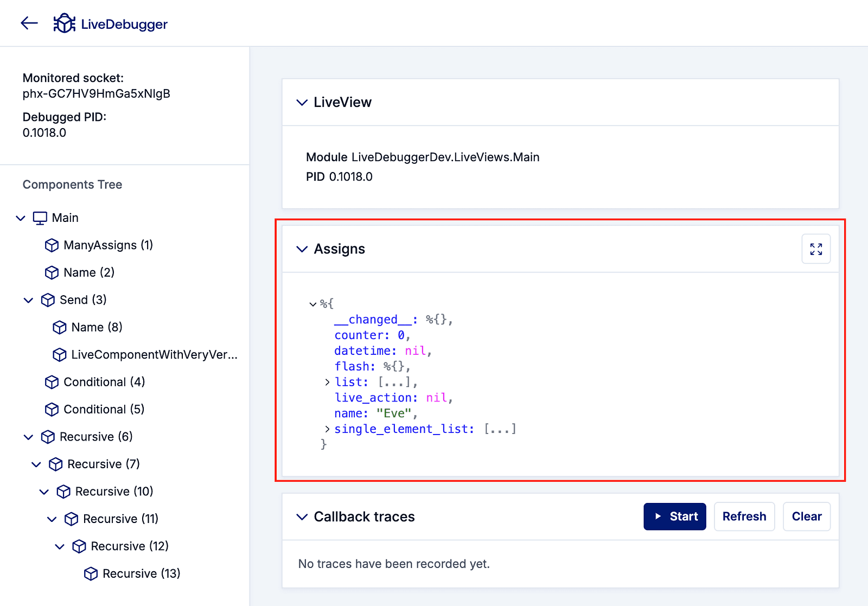Collapse the Send (3) tree node
Image resolution: width=868 pixels, height=606 pixels.
pos(28,300)
